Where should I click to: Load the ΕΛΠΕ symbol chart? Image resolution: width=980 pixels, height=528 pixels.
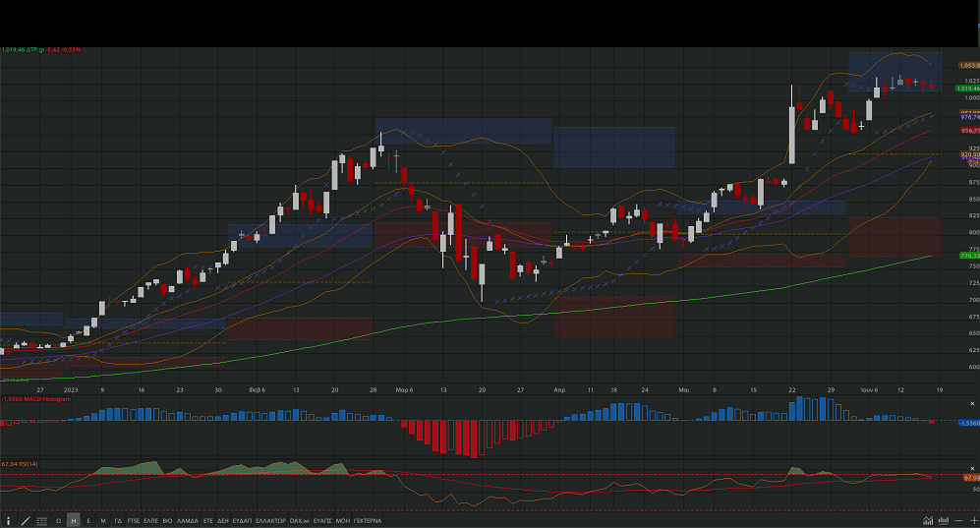tap(151, 520)
